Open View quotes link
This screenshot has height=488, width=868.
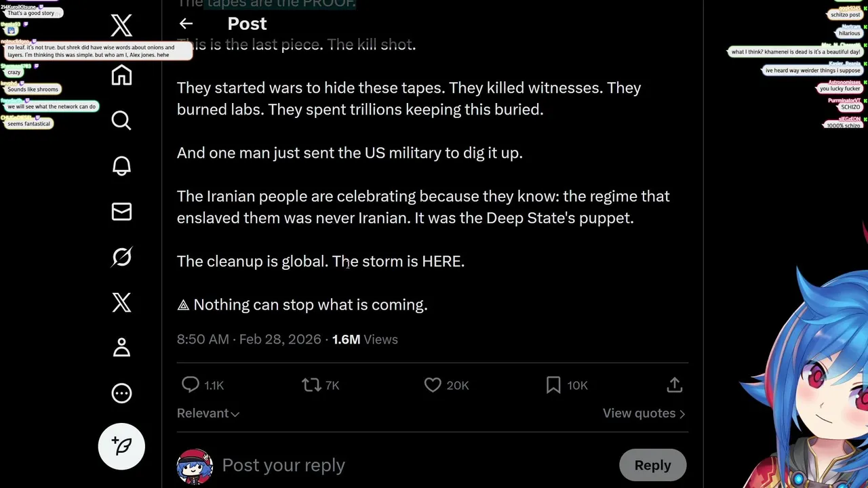pos(644,413)
